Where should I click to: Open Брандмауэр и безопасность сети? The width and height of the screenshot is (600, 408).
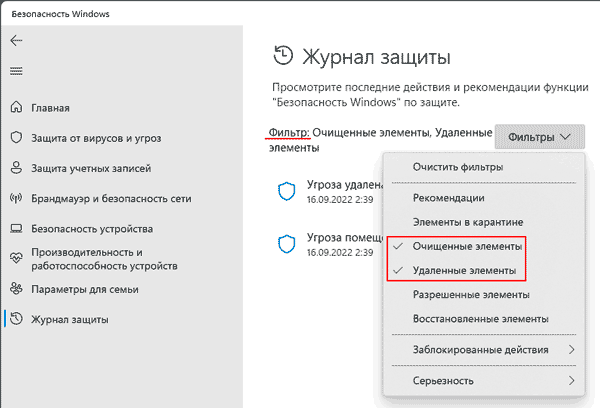pyautogui.click(x=111, y=198)
